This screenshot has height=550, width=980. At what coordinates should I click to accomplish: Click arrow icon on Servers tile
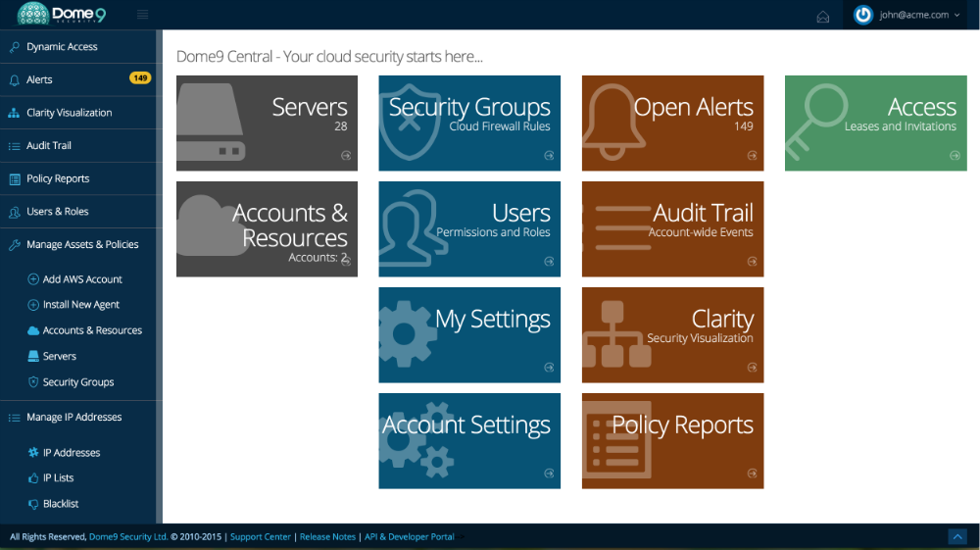click(346, 156)
